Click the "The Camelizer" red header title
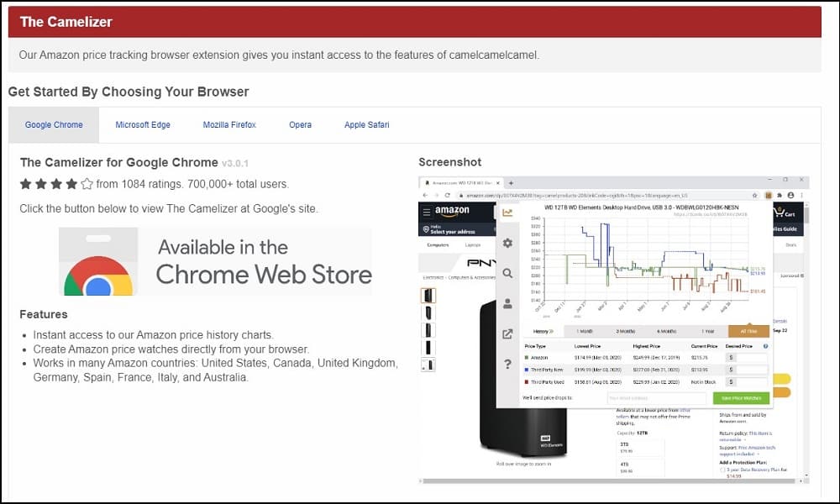Image resolution: width=840 pixels, height=504 pixels. [x=66, y=22]
